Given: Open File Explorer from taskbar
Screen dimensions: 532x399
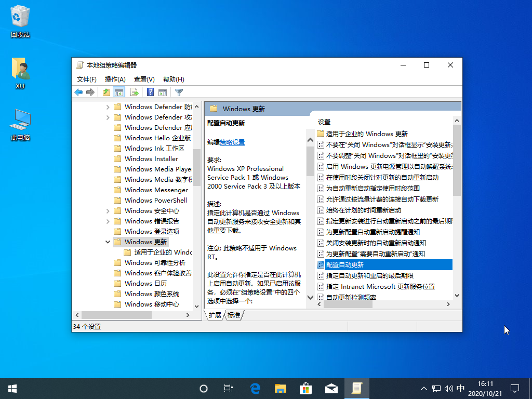Looking at the screenshot, I should 280,389.
